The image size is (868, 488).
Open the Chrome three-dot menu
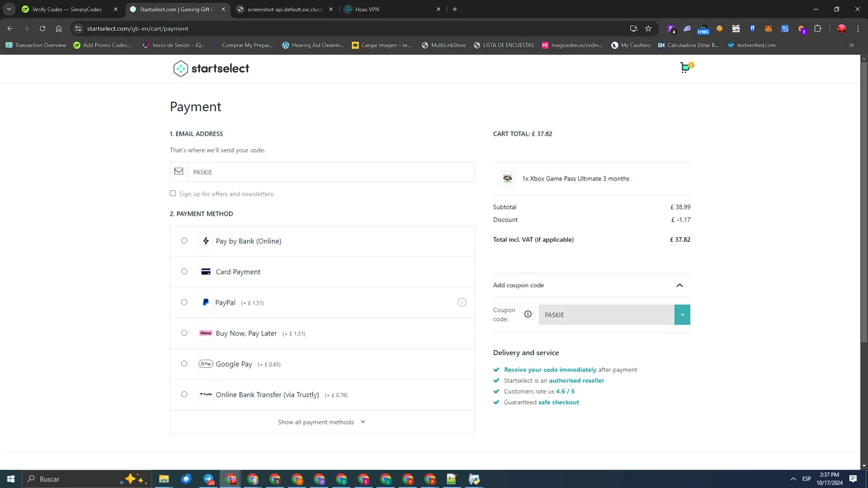(x=858, y=28)
